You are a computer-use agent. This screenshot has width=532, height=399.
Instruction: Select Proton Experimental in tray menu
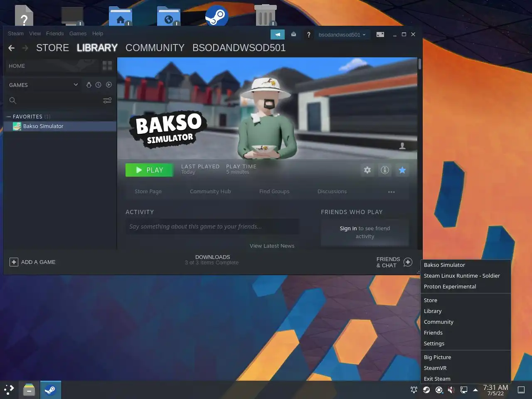[x=465, y=287]
